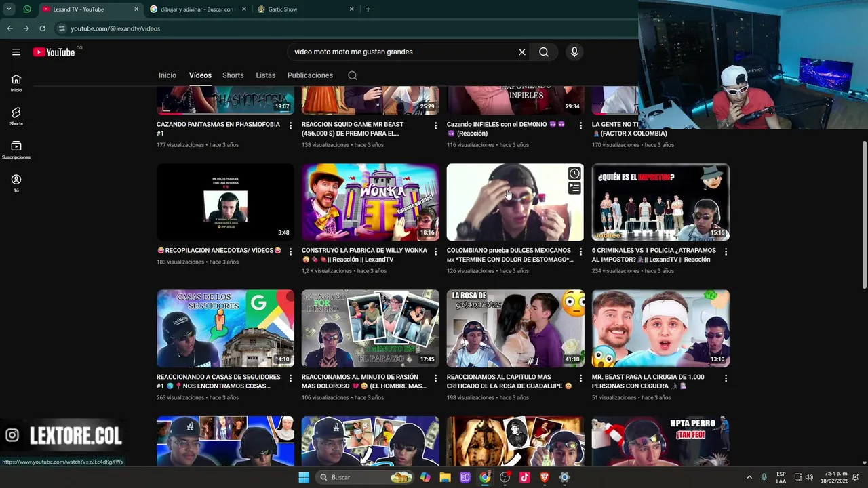Screen dimensions: 868x488
Task: Open options for 6 CRIMINALES video
Action: pos(726,251)
